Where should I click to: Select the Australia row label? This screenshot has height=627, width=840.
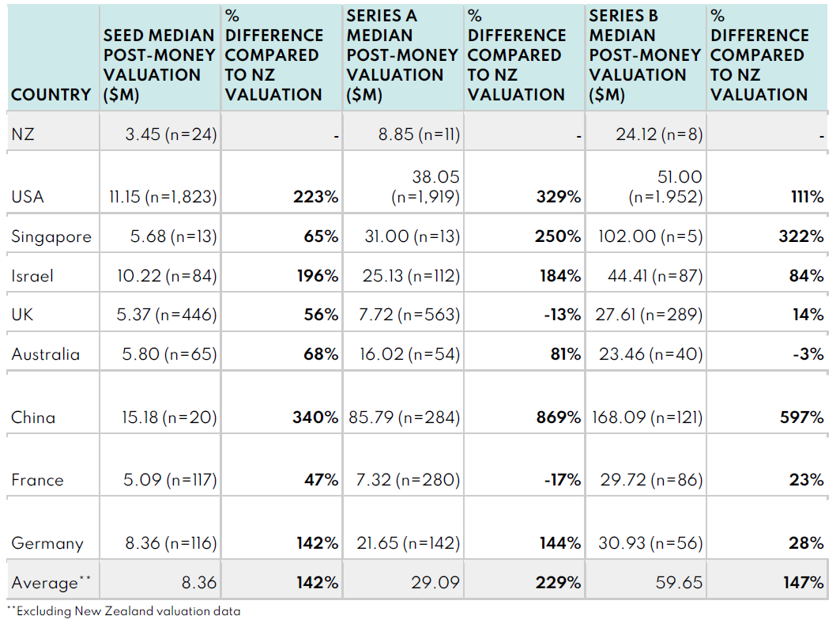click(x=46, y=354)
